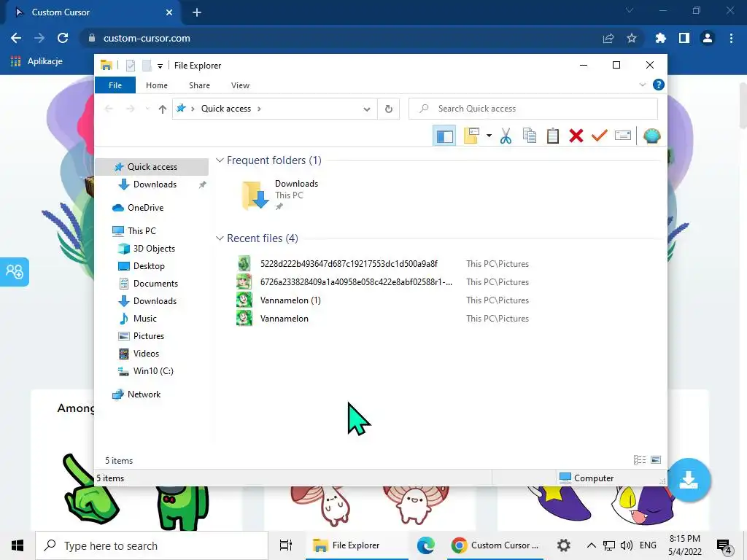
Task: Toggle the preview pane layout button
Action: 444,136
